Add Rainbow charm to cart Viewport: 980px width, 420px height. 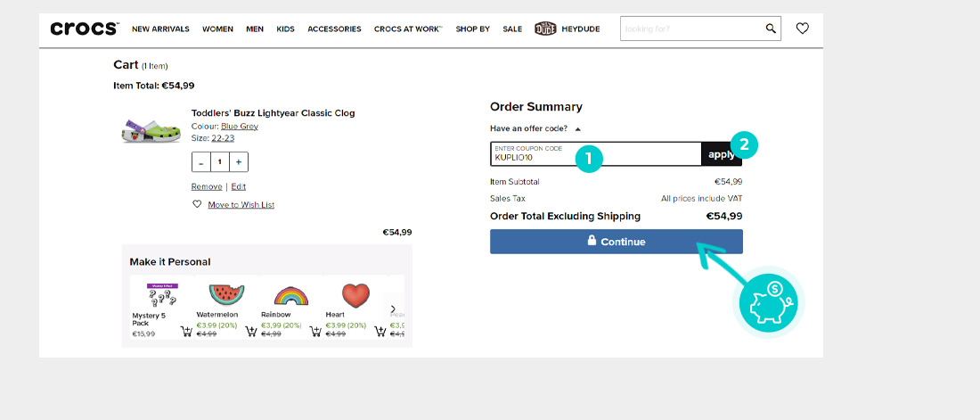click(315, 331)
